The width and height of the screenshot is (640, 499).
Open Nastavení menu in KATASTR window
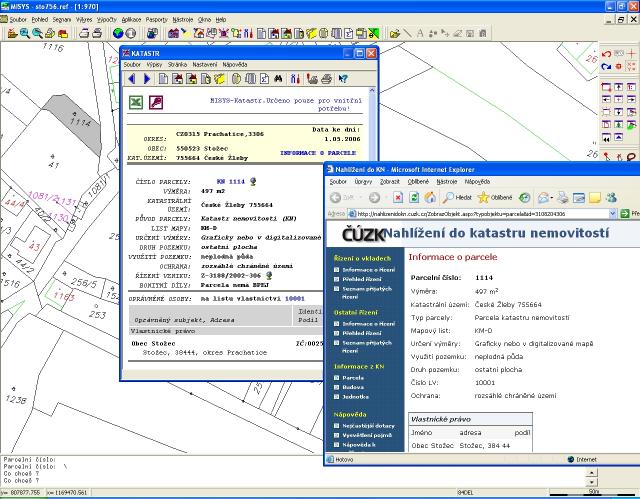[x=205, y=64]
